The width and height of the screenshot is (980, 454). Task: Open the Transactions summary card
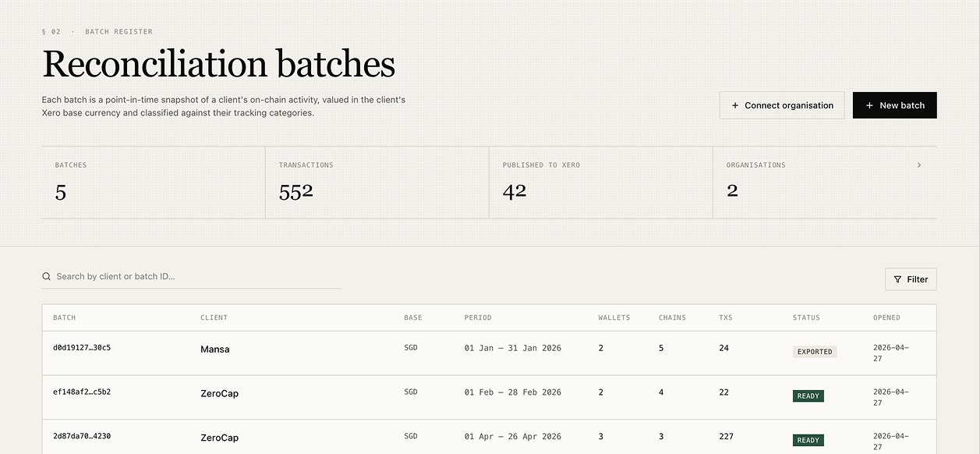pos(377,183)
